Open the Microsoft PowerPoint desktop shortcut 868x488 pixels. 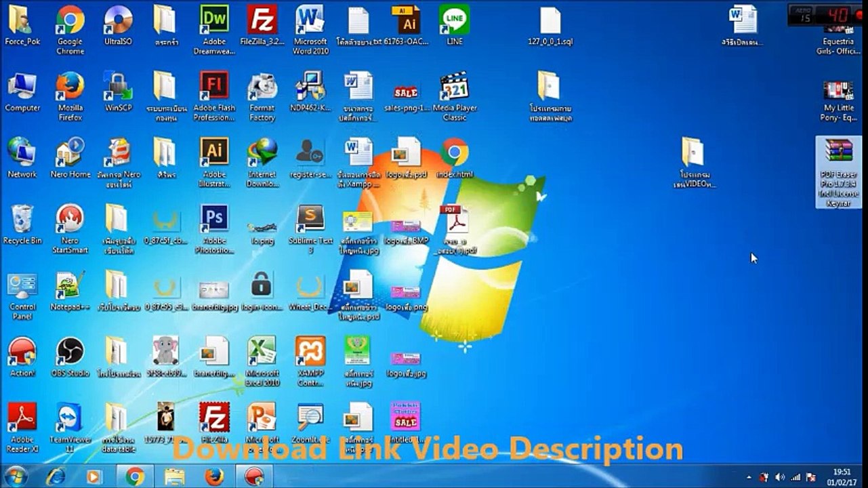click(262, 428)
